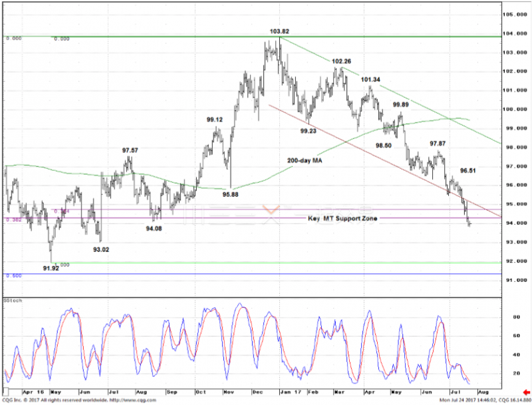Select the SStoch indicator label
Viewport: 532px width, 405px height.
[x=12, y=301]
